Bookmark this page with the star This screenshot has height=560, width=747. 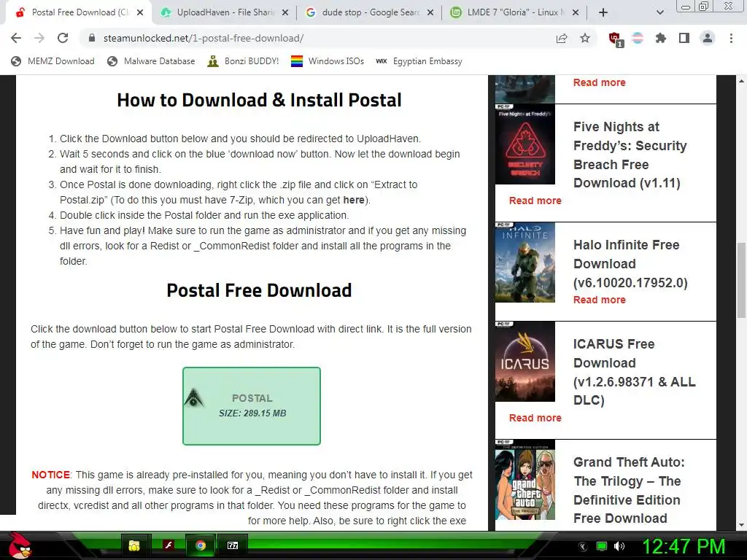(x=585, y=38)
